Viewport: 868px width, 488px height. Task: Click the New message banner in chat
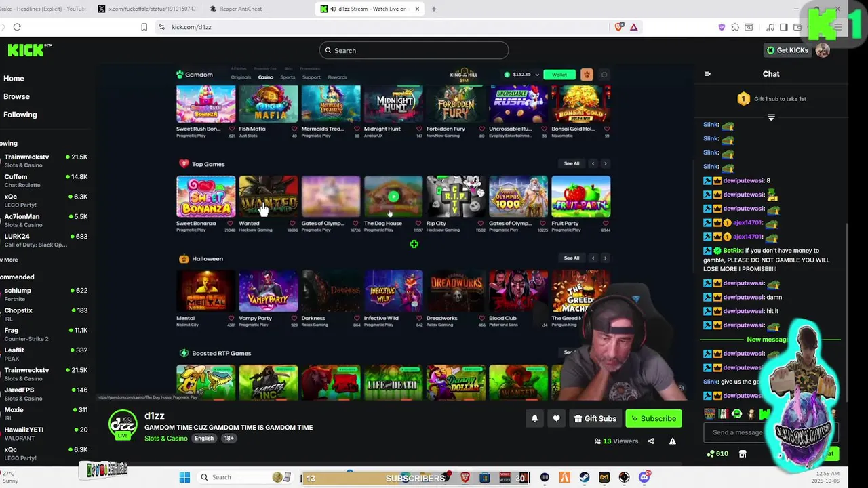(x=767, y=340)
